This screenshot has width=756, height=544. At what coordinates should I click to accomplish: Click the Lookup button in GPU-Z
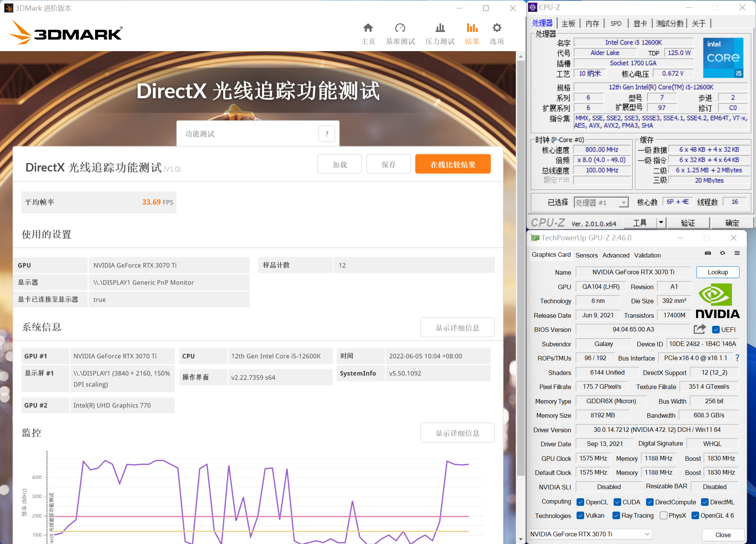[x=717, y=272]
